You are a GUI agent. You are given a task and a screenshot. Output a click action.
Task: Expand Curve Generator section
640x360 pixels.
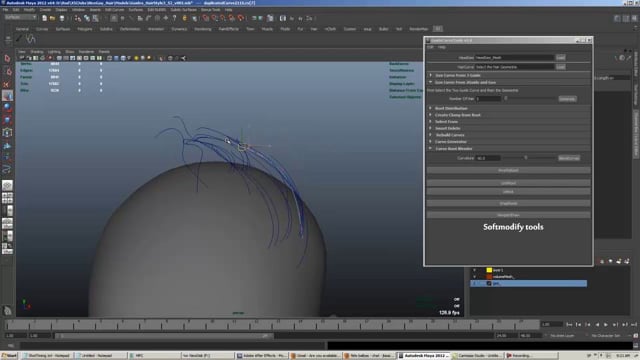(431, 142)
